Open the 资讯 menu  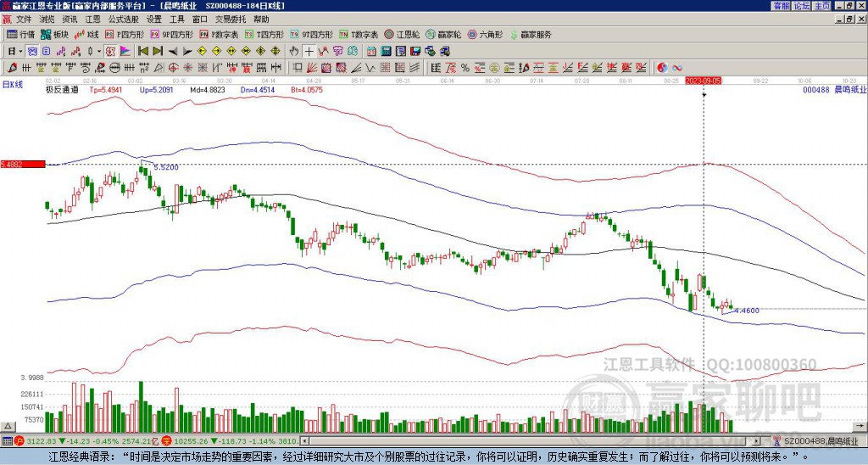(70, 20)
